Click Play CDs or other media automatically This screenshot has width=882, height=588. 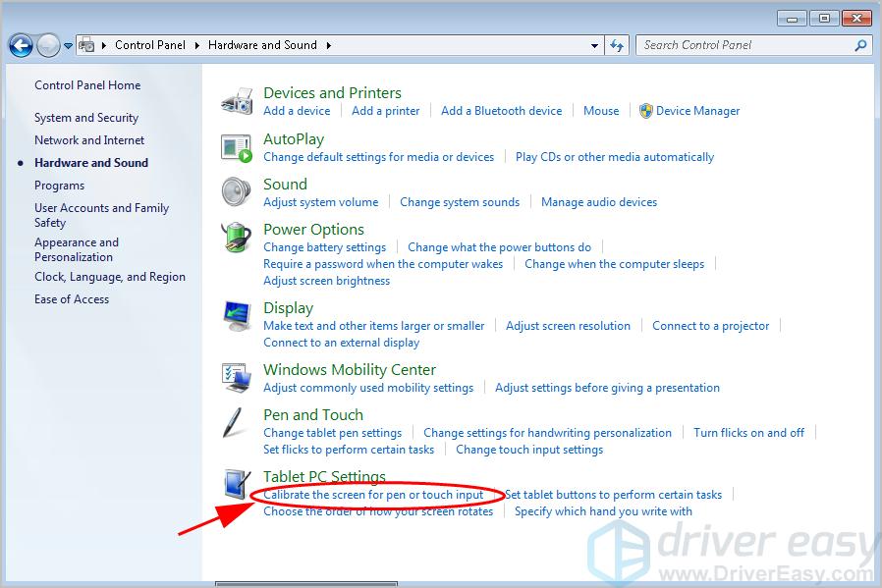point(614,157)
